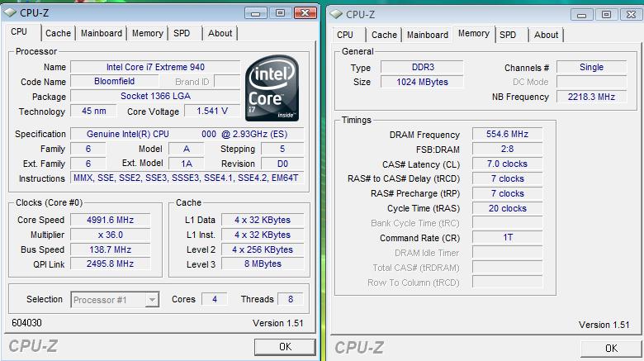
Task: Open SPD tab in right window
Action: [508, 35]
